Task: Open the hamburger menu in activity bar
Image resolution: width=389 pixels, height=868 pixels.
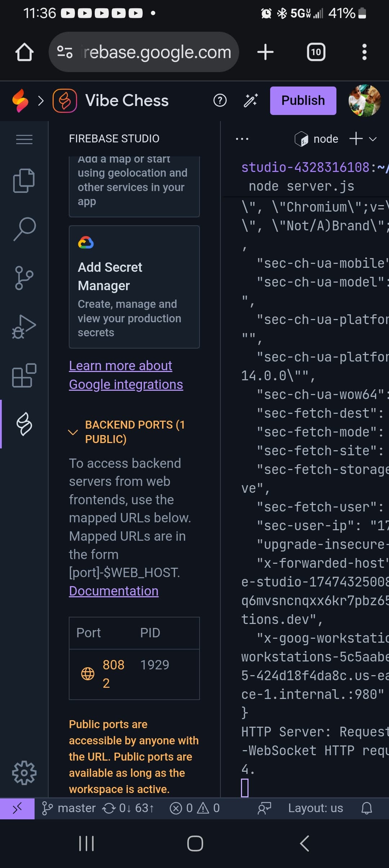Action: tap(24, 139)
